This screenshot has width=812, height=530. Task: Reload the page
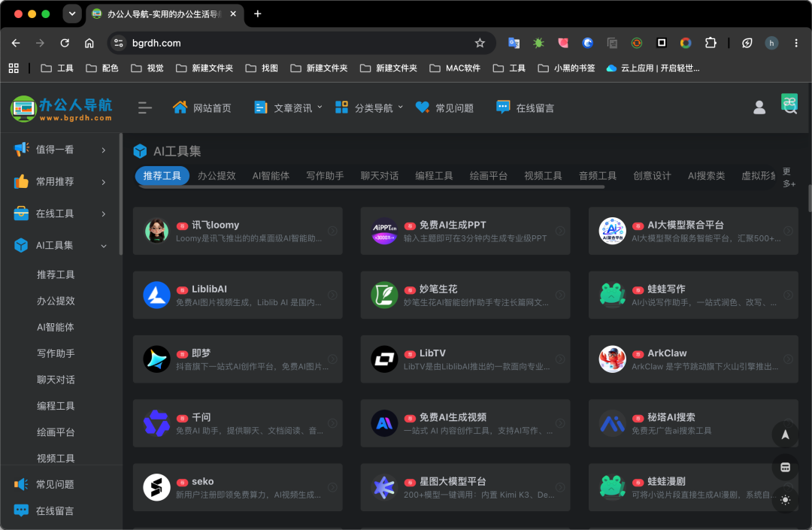tap(65, 43)
